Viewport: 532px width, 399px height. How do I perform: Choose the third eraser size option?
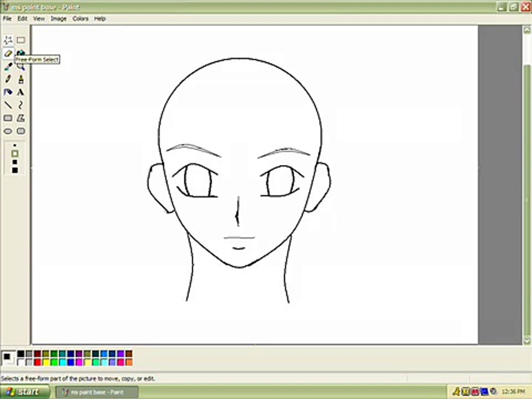15,162
